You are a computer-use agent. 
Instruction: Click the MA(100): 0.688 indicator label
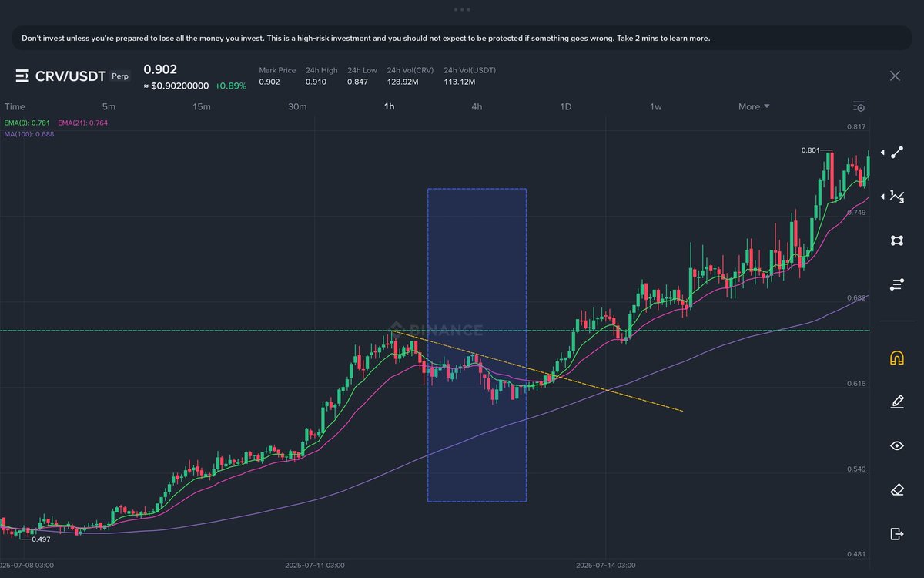pyautogui.click(x=29, y=133)
